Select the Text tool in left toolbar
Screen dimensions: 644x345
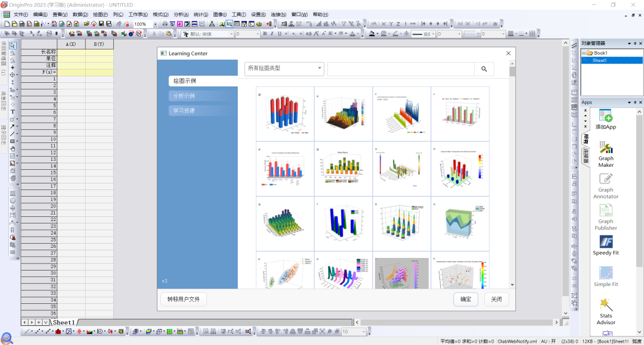point(13,111)
